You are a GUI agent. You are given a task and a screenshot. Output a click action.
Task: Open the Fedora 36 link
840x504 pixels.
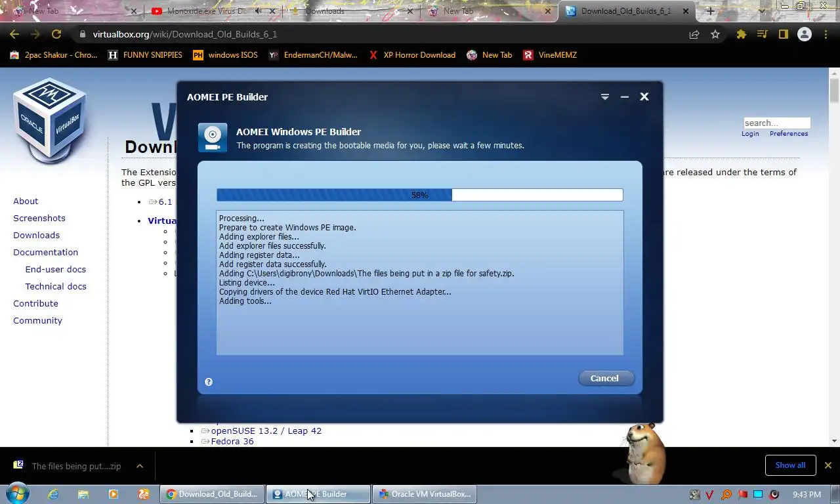point(232,441)
